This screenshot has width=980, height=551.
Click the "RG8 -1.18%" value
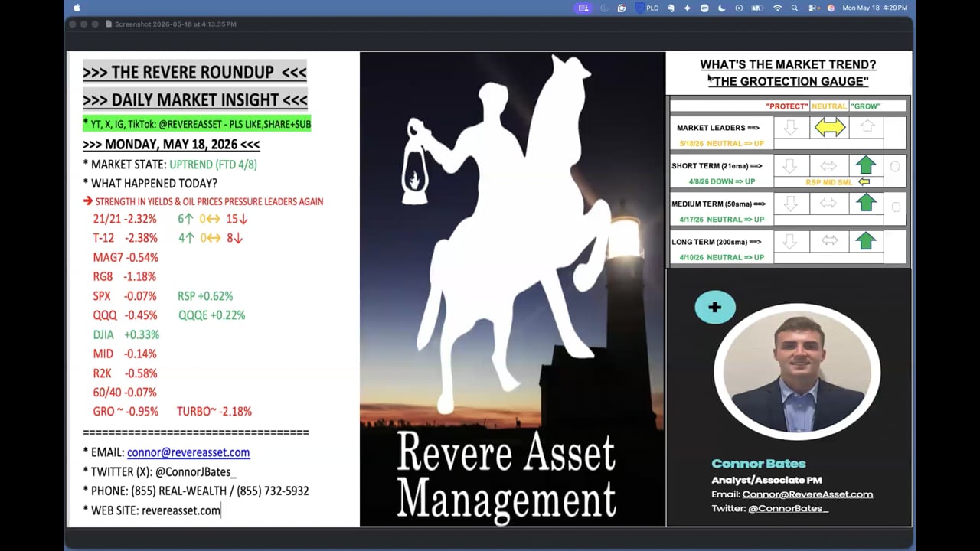(124, 276)
